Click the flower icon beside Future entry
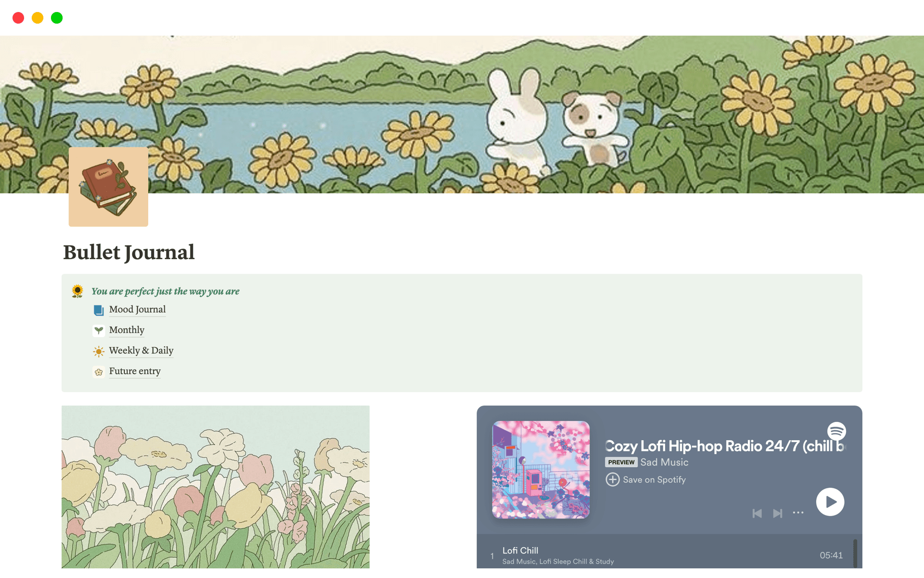 99,372
